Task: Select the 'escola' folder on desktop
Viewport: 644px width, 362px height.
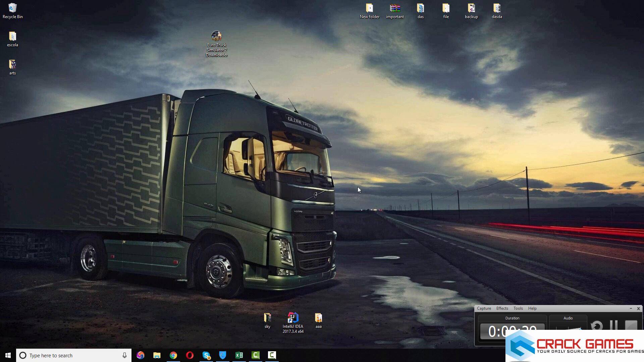Action: tap(12, 36)
